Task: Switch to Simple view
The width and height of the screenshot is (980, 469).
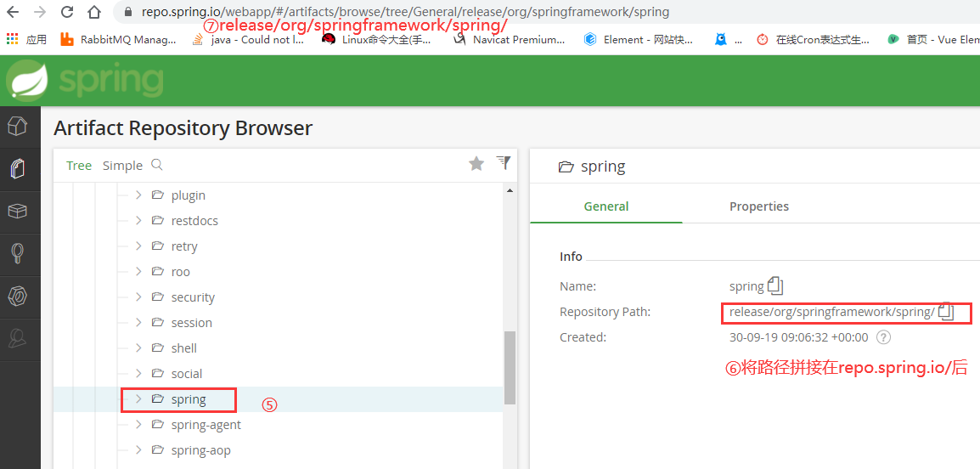Action: tap(122, 165)
